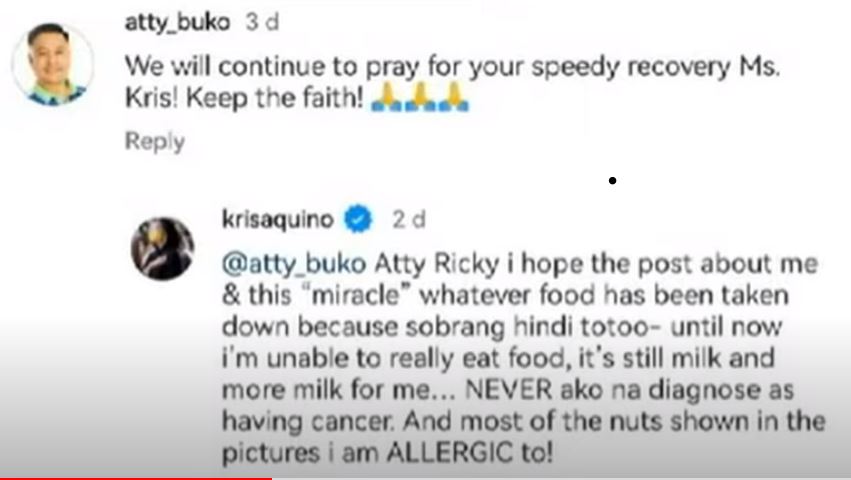Click the praying hands emojis
The image size is (851, 480).
(x=420, y=98)
